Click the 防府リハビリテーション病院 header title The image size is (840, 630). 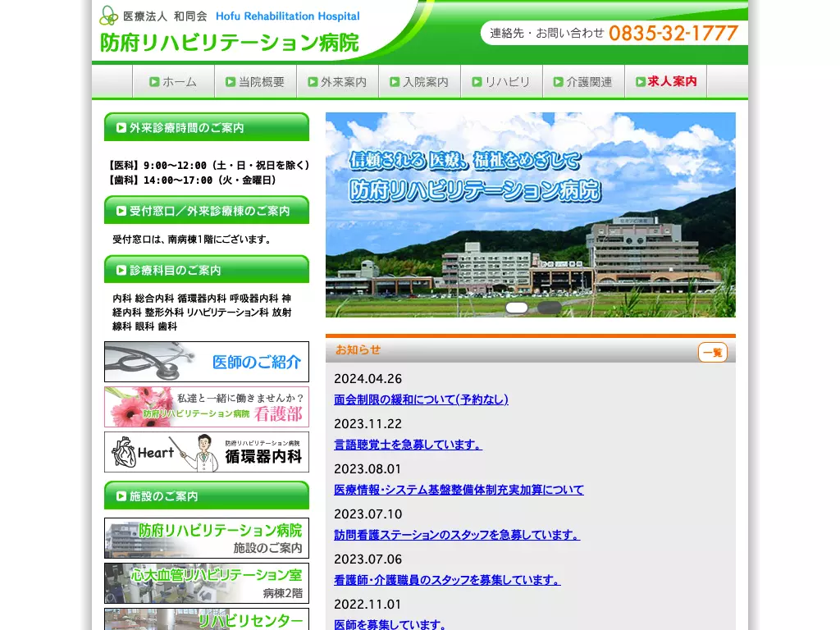coord(230,43)
